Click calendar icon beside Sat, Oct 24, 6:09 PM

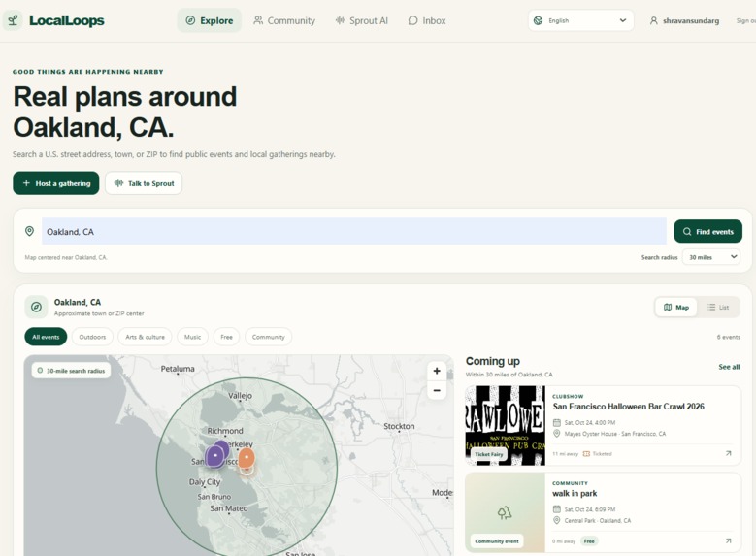pos(557,509)
